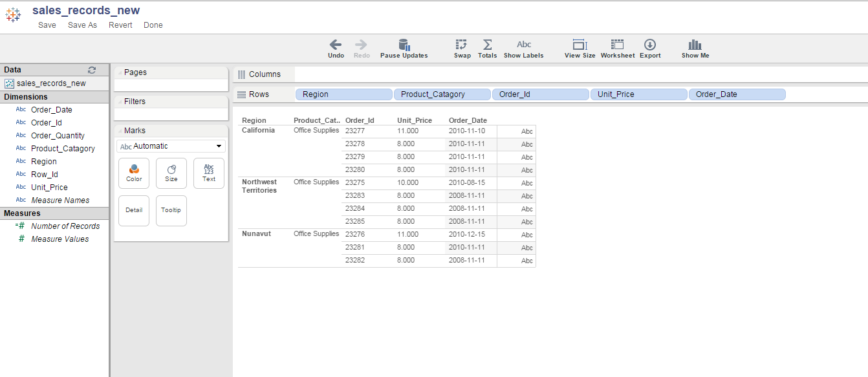868x377 pixels.
Task: Select Product_Catagory dimension in Data pane
Action: pyautogui.click(x=63, y=149)
